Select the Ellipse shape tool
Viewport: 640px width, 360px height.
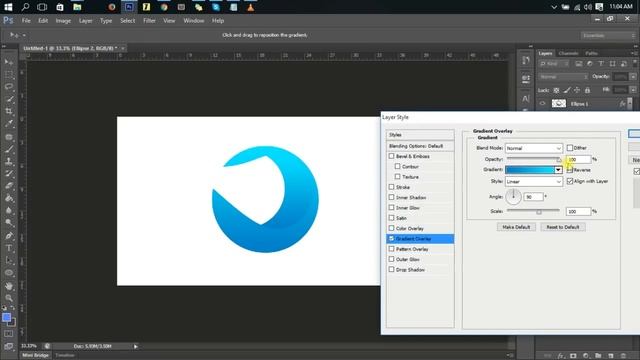tap(9, 273)
